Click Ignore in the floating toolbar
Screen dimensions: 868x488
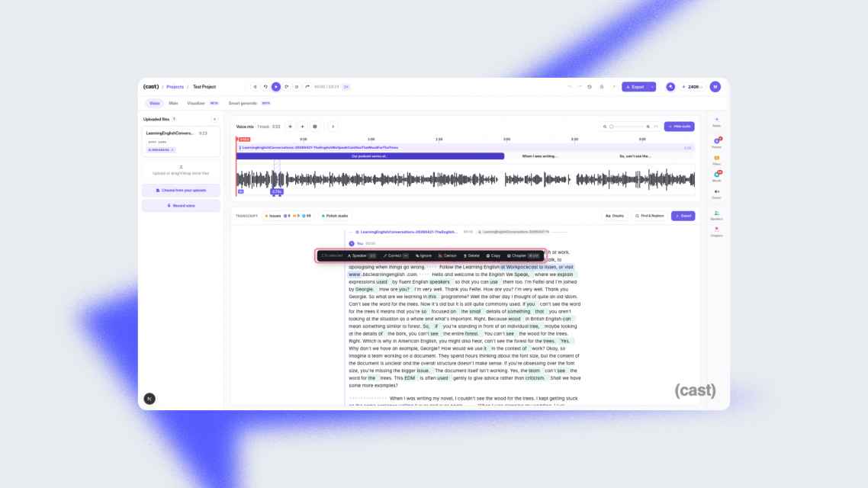pos(423,255)
